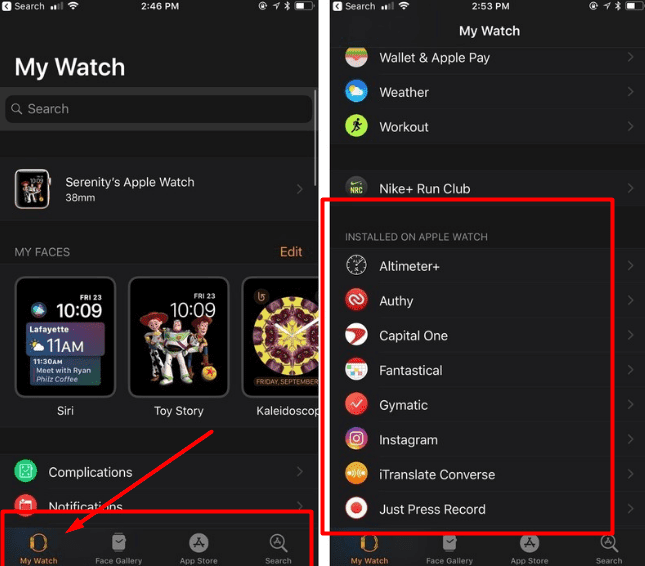645x566 pixels.
Task: Tap the magnifier icon in the search field
Action: tap(16, 109)
